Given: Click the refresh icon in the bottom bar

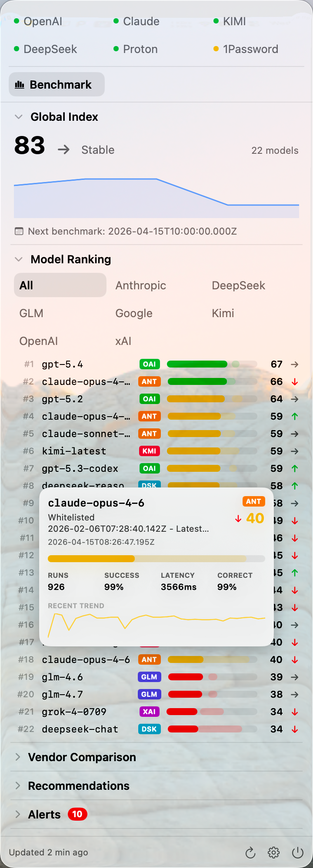Looking at the screenshot, I should tap(250, 853).
